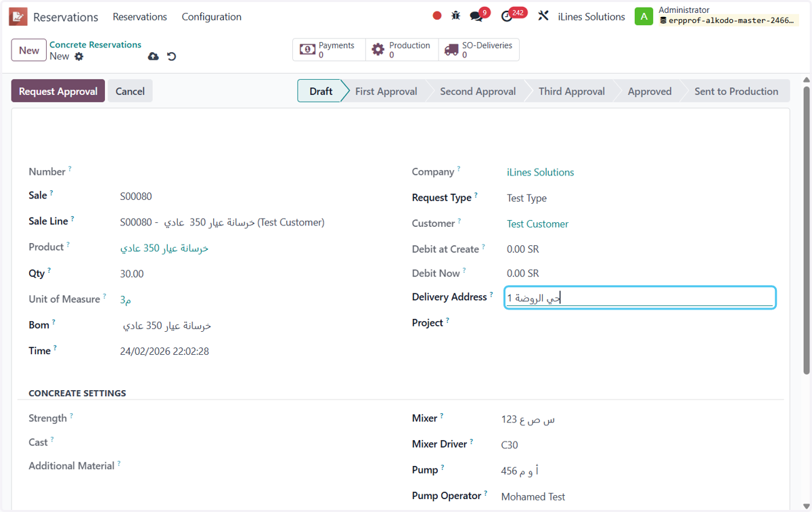Select the Approved status stage

click(650, 91)
